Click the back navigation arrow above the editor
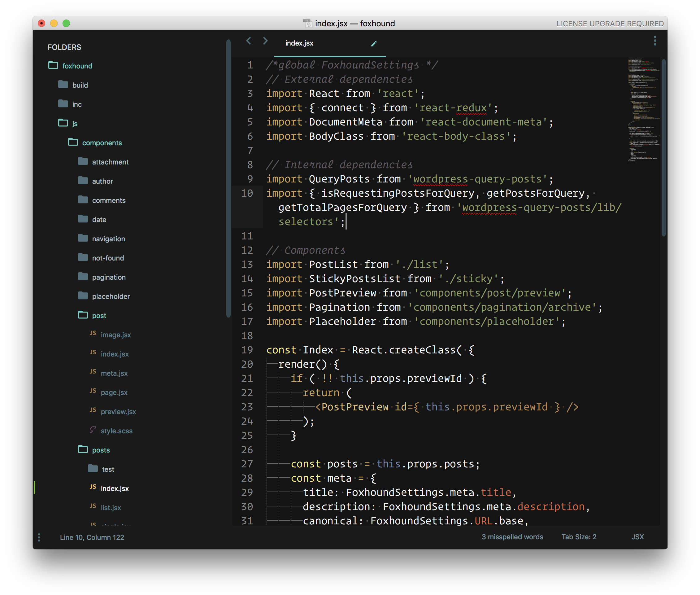The image size is (700, 595). click(x=249, y=41)
